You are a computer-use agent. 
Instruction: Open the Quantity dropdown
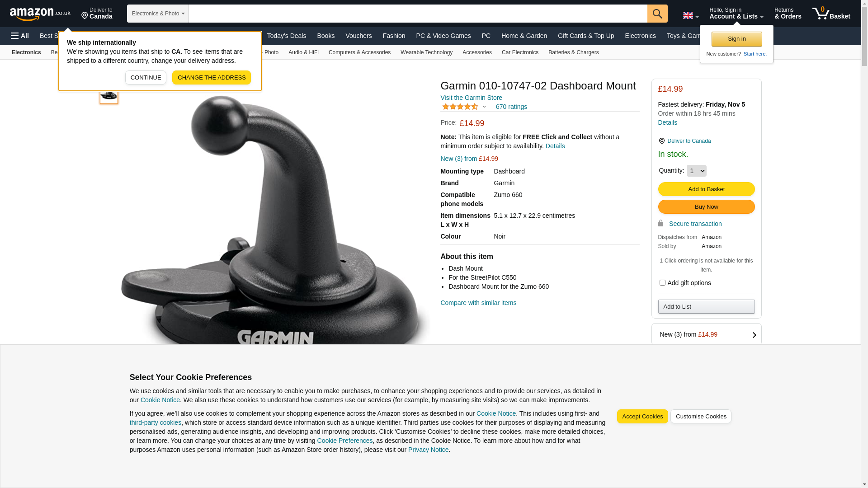tap(696, 171)
